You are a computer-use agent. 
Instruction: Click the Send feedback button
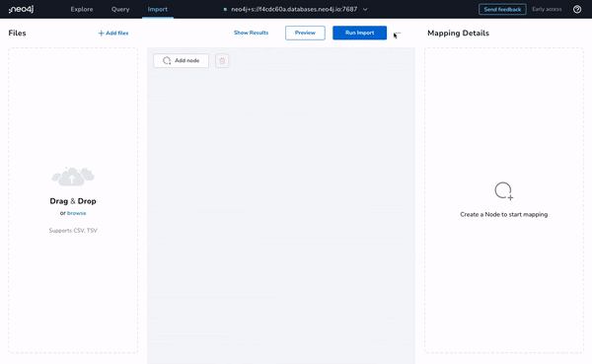pyautogui.click(x=502, y=10)
